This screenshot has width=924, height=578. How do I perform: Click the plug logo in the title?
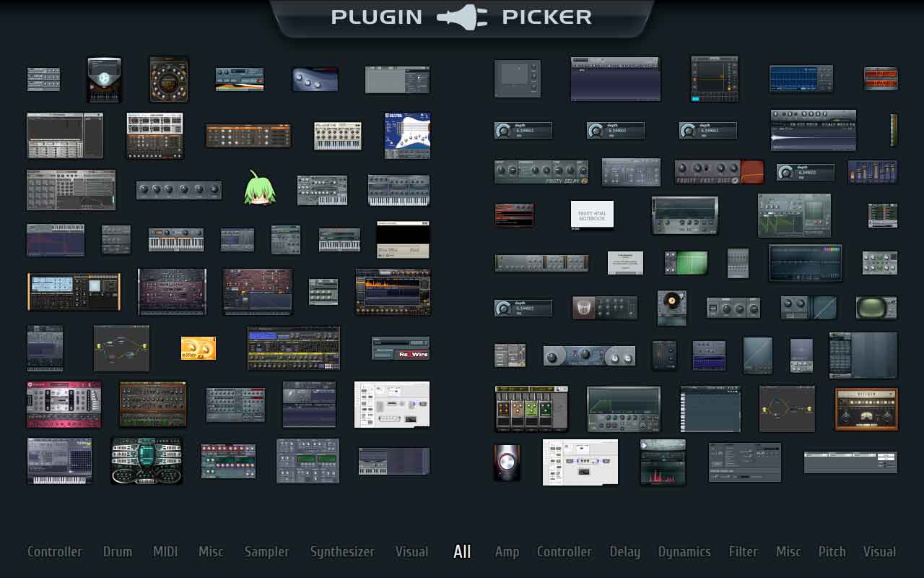pyautogui.click(x=462, y=17)
